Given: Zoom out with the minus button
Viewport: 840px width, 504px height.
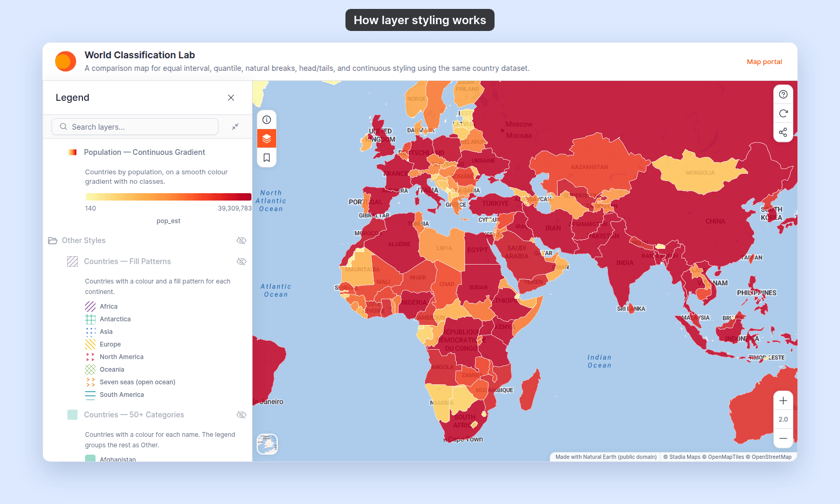Looking at the screenshot, I should click(783, 438).
